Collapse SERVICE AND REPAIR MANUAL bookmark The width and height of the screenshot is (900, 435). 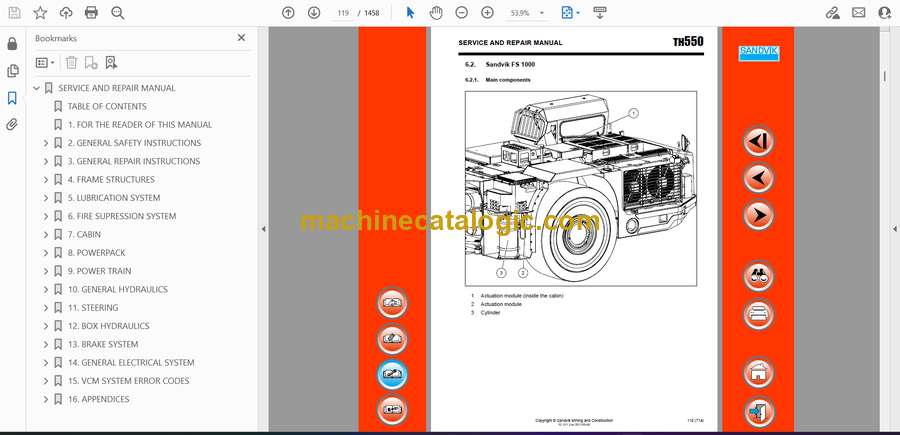37,88
